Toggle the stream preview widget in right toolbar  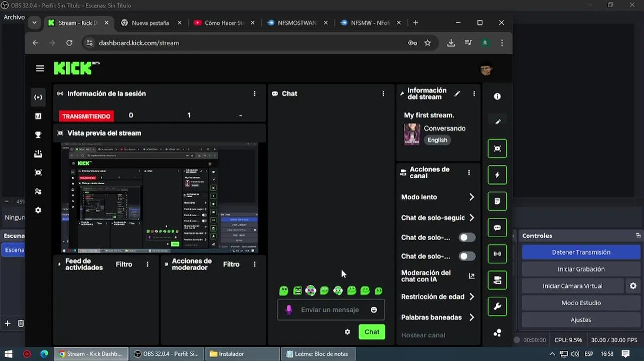pos(497,148)
